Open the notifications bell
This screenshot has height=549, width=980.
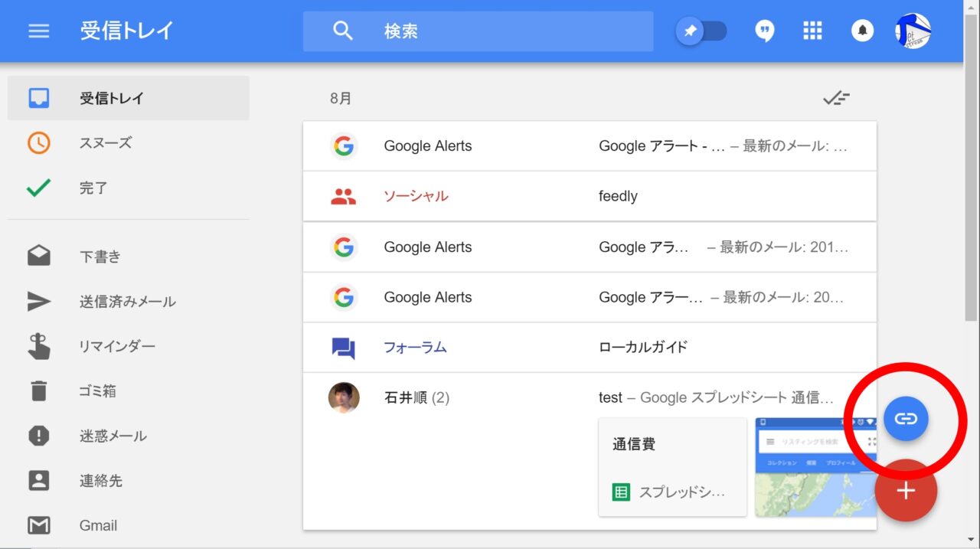coord(862,31)
